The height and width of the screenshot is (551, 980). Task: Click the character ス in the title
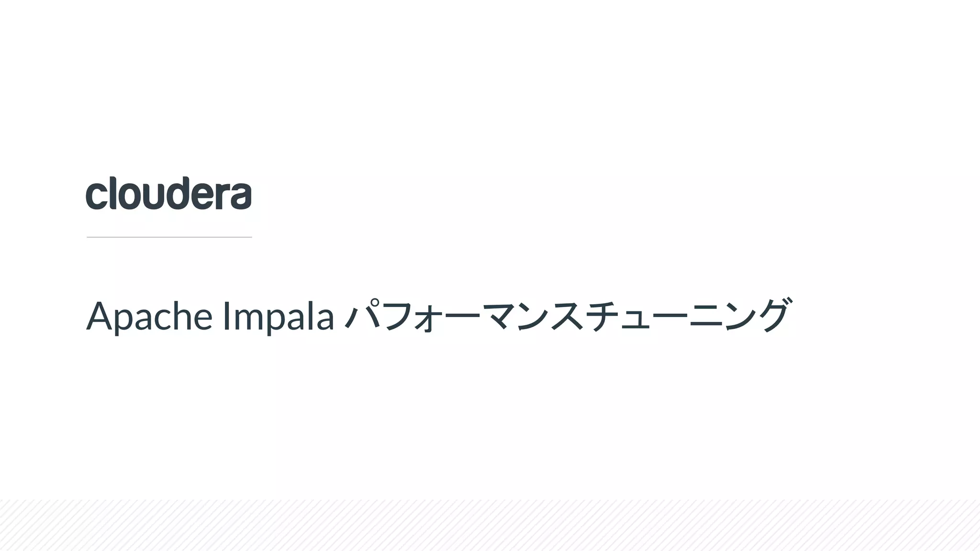pyautogui.click(x=568, y=316)
